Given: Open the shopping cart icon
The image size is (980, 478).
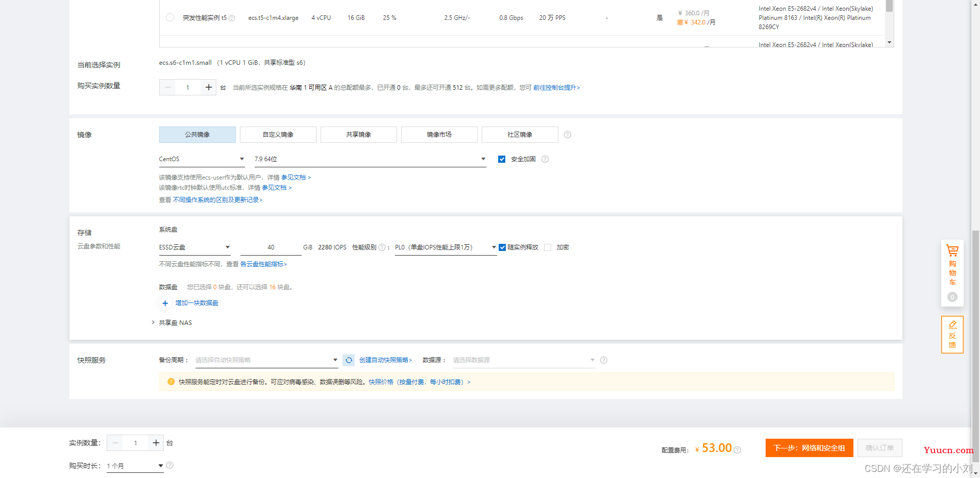Looking at the screenshot, I should (952, 250).
